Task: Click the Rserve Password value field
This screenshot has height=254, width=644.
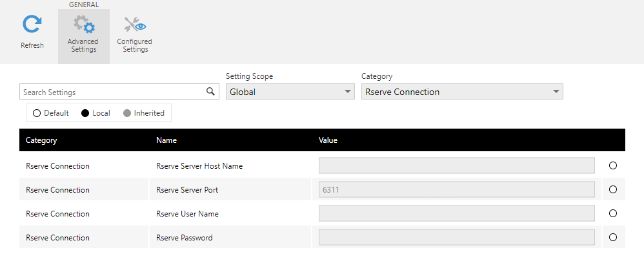Action: (457, 237)
